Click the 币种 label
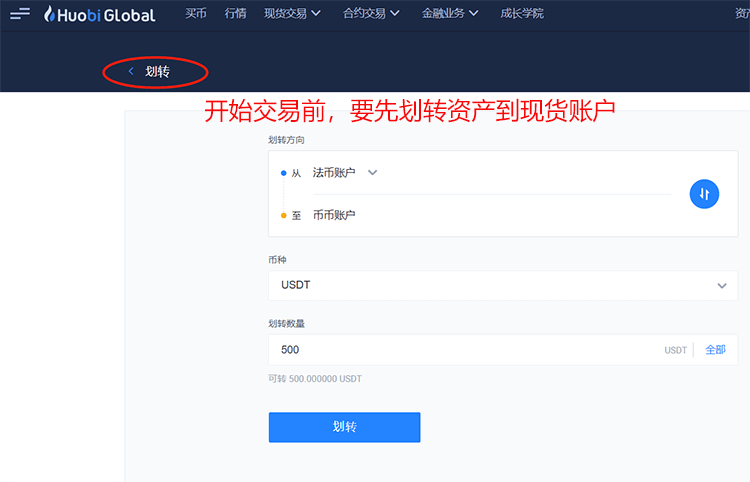750x482 pixels. [277, 260]
